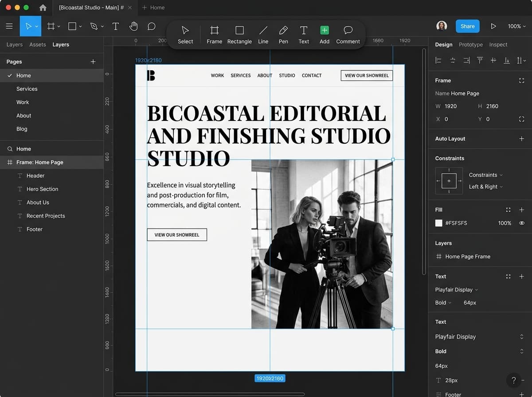The image size is (532, 397).
Task: Click the fill color swatch
Action: [439, 223]
